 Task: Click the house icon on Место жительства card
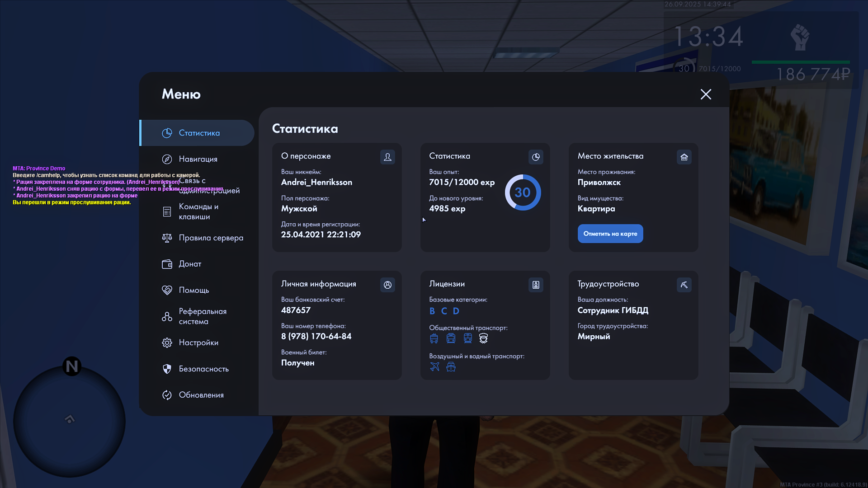pyautogui.click(x=684, y=157)
